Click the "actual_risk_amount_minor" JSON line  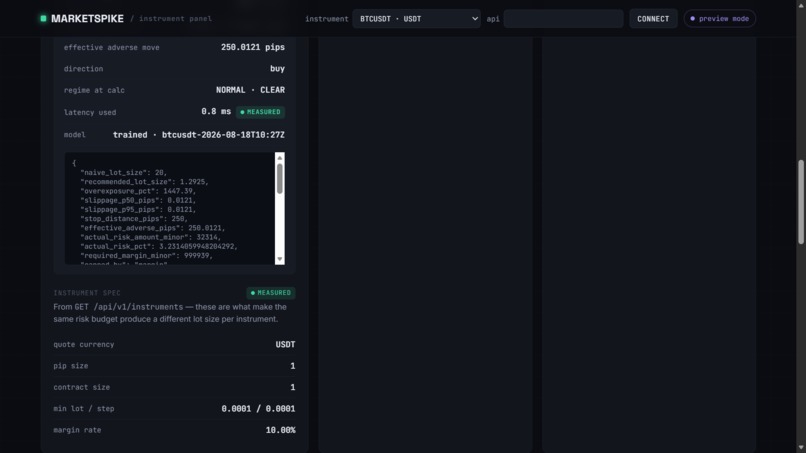[150, 238]
